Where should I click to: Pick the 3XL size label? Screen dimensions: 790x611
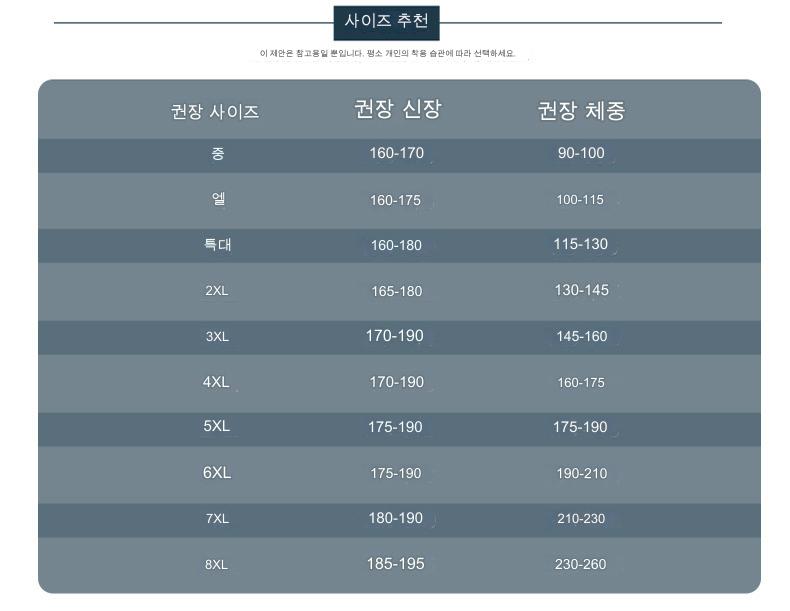pos(217,337)
